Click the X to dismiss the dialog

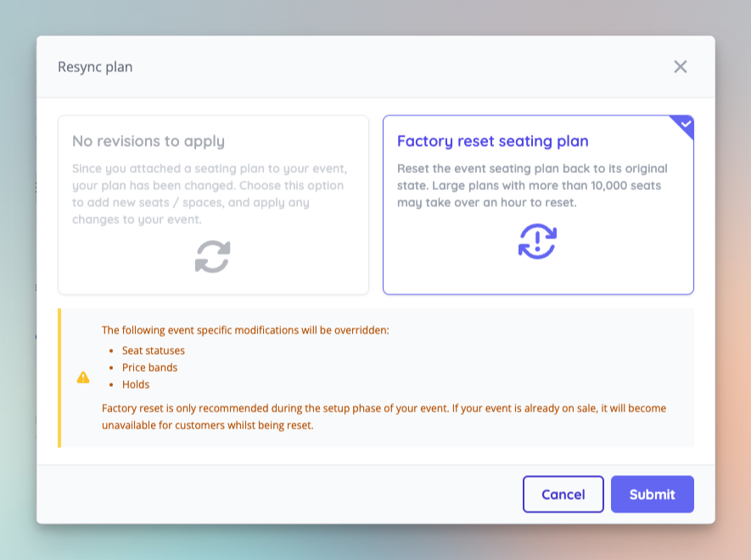coord(680,66)
